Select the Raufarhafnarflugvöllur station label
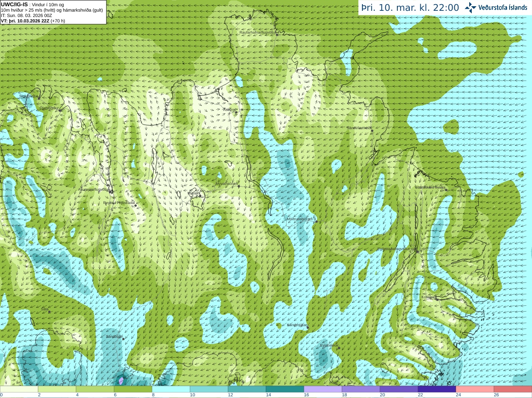The width and height of the screenshot is (532, 398). click(x=258, y=32)
